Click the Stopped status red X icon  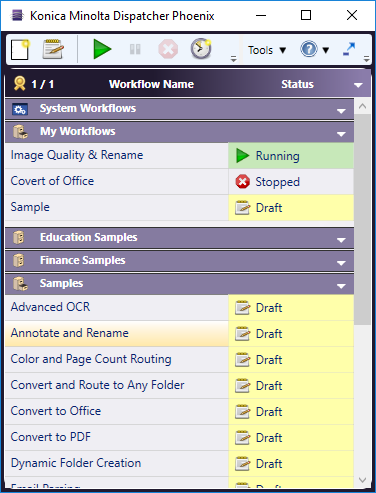[x=242, y=182]
